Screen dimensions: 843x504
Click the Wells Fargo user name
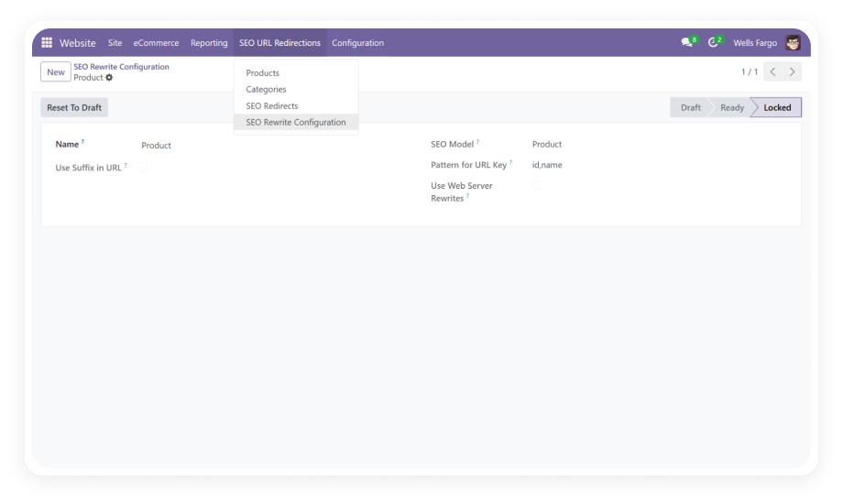pyautogui.click(x=755, y=42)
